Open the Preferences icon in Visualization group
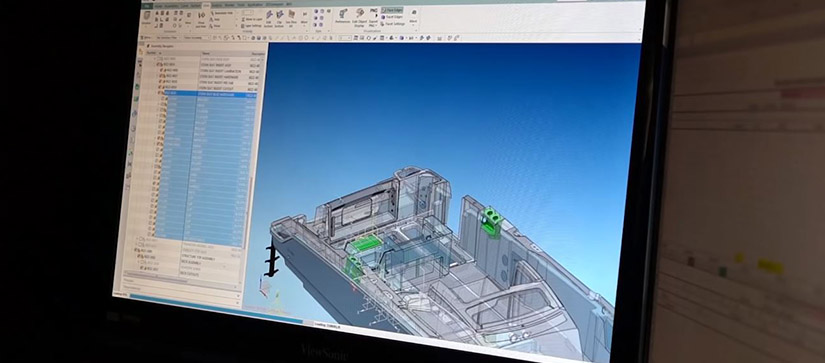This screenshot has height=363, width=825. pyautogui.click(x=343, y=17)
